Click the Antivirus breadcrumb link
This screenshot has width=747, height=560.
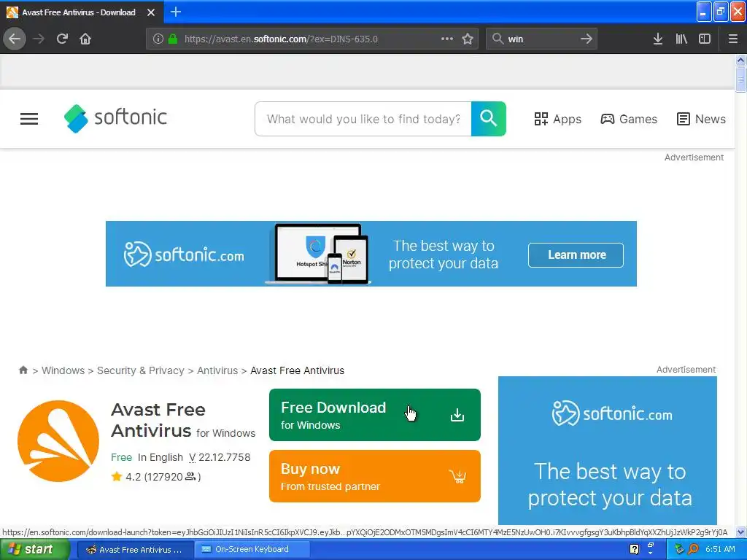click(217, 370)
